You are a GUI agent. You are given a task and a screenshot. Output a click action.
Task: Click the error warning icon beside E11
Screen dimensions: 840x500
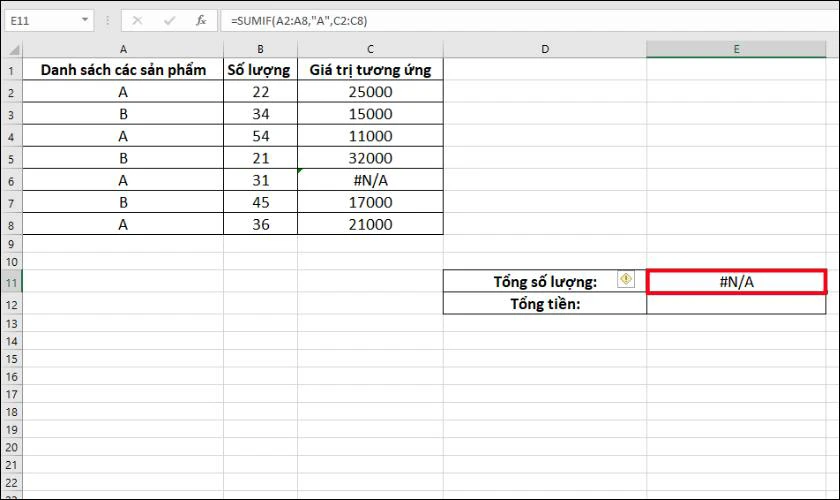pos(626,279)
